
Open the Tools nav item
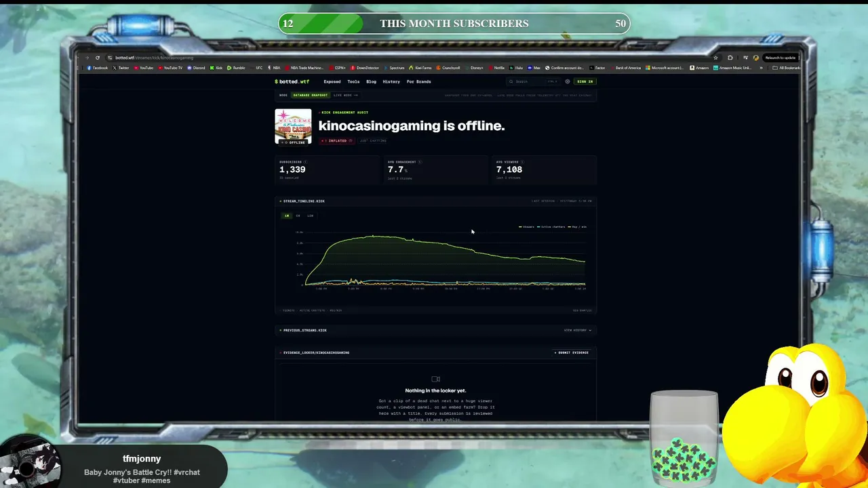(x=353, y=81)
